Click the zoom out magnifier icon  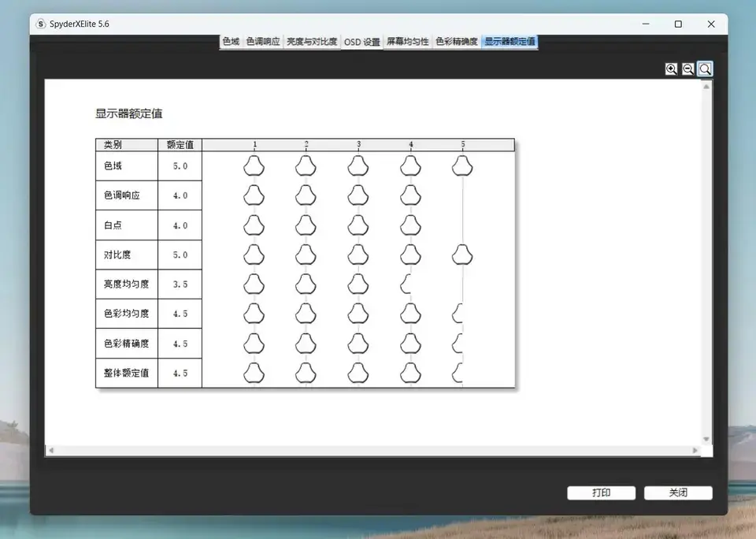[x=687, y=69]
